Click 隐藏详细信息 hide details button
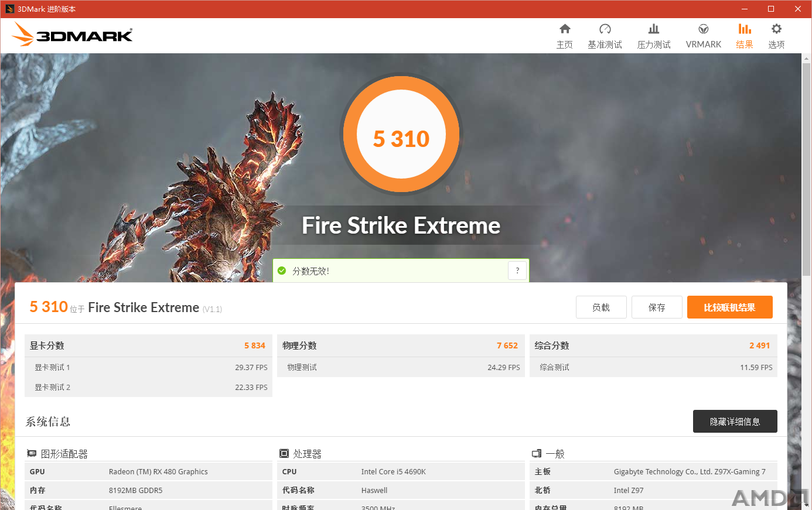Screen dimensions: 812x510 coord(735,422)
